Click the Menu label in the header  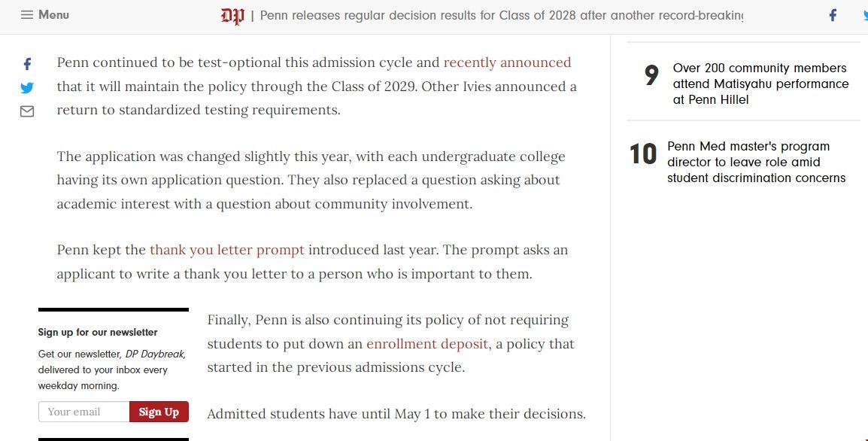54,15
